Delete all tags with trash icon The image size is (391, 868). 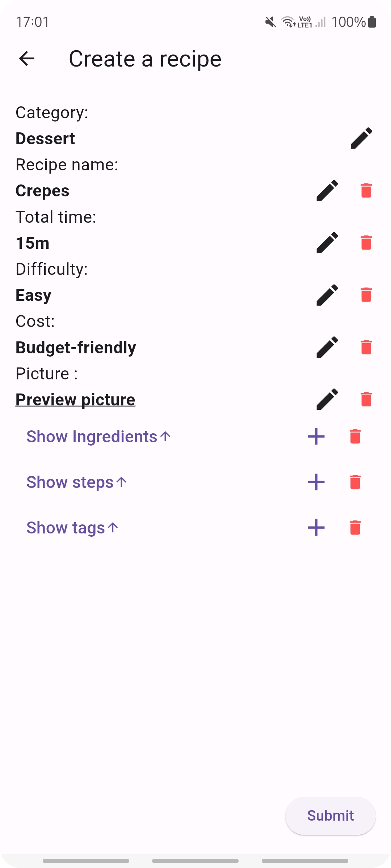tap(355, 528)
